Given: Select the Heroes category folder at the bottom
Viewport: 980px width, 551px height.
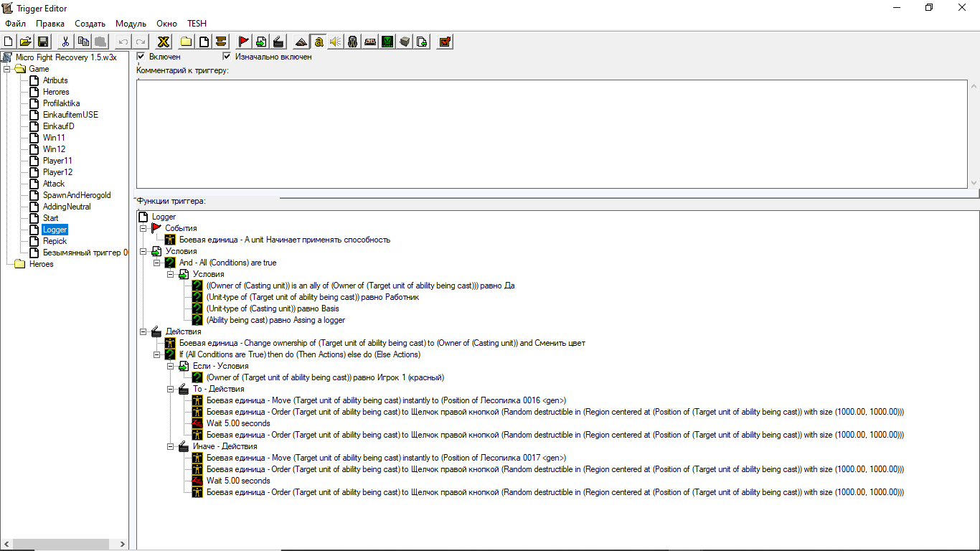Looking at the screenshot, I should tap(41, 264).
